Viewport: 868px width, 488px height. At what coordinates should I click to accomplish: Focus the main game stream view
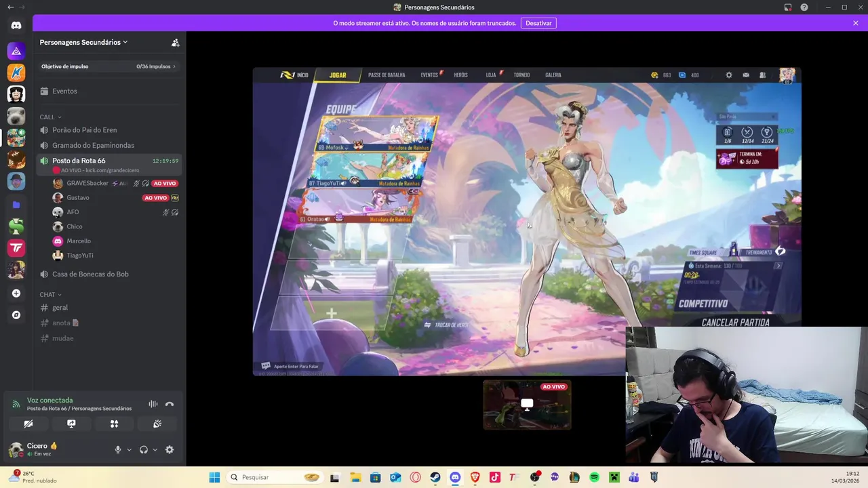pos(527,222)
